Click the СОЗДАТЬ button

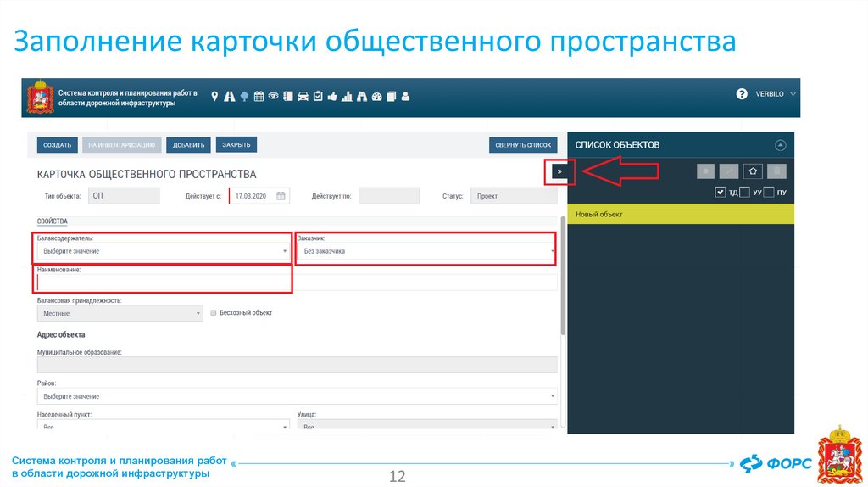[x=57, y=145]
